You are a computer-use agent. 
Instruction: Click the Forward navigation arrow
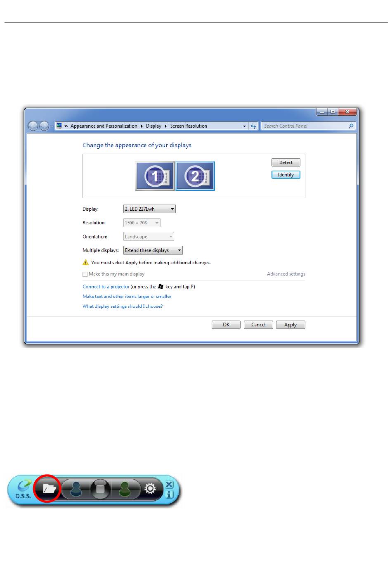pyautogui.click(x=44, y=126)
